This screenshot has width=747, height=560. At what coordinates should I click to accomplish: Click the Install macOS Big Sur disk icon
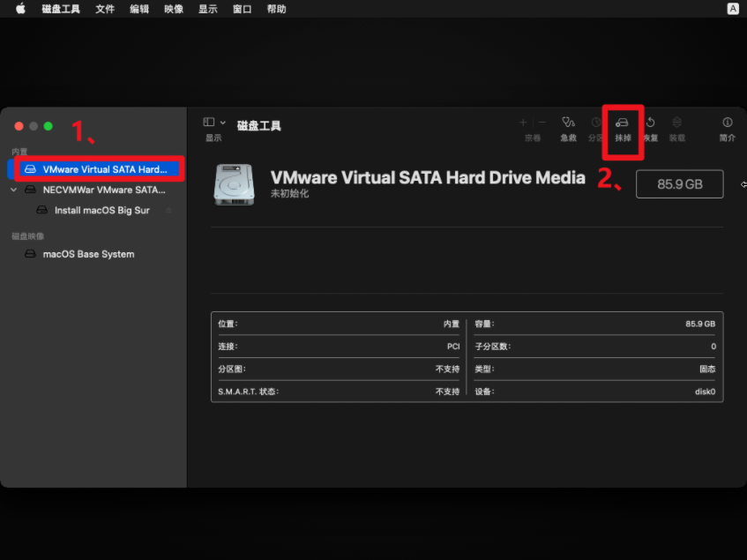click(x=42, y=210)
